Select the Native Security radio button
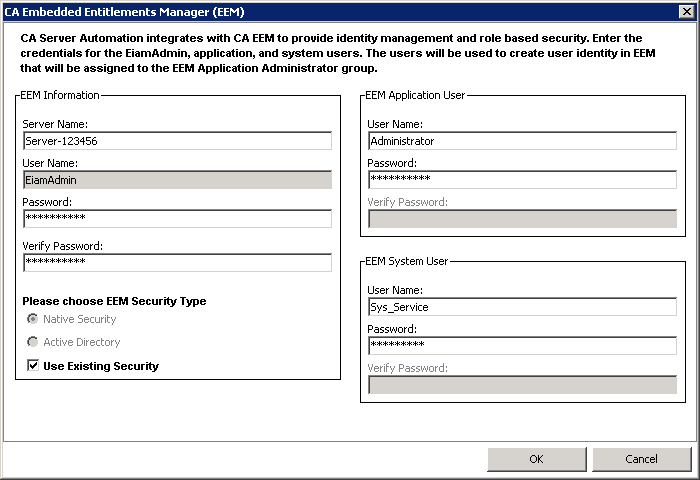Image resolution: width=700 pixels, height=480 pixels. tap(34, 319)
